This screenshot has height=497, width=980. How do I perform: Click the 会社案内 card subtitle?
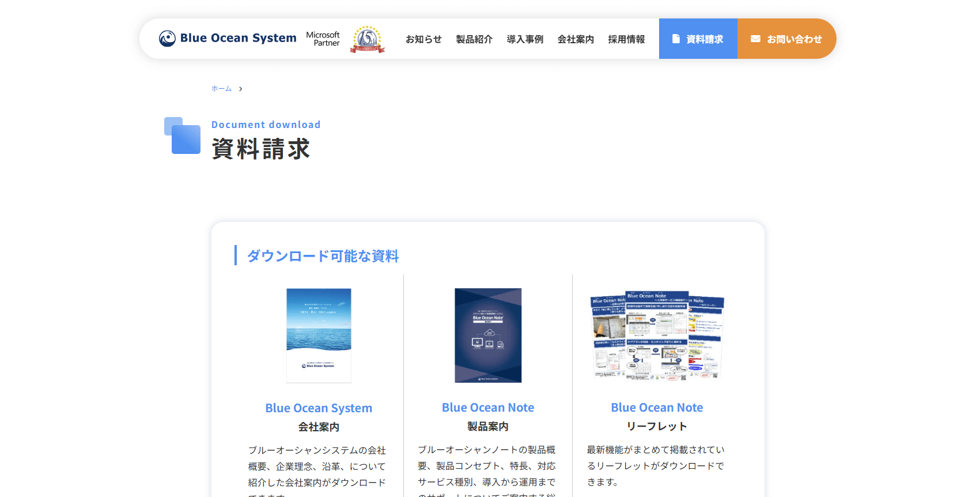319,427
